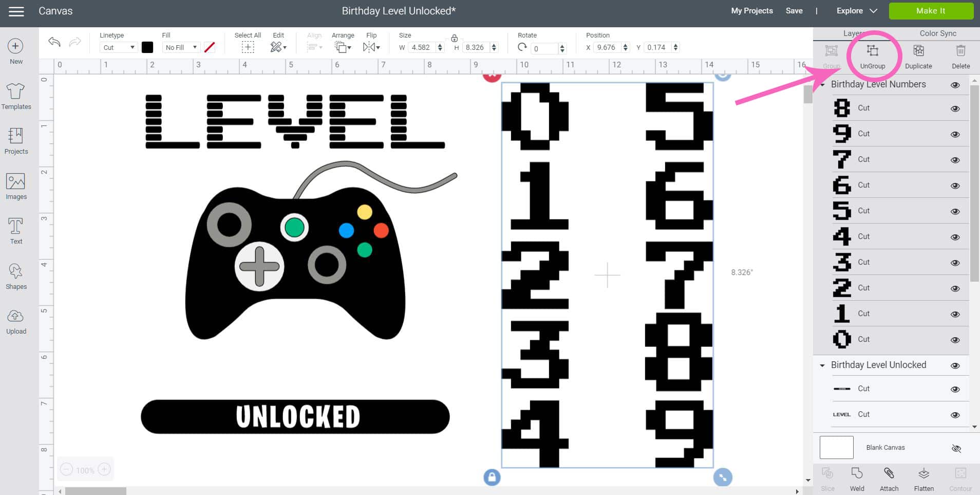Select the number 2 Cut layer
980x495 pixels.
click(900, 288)
